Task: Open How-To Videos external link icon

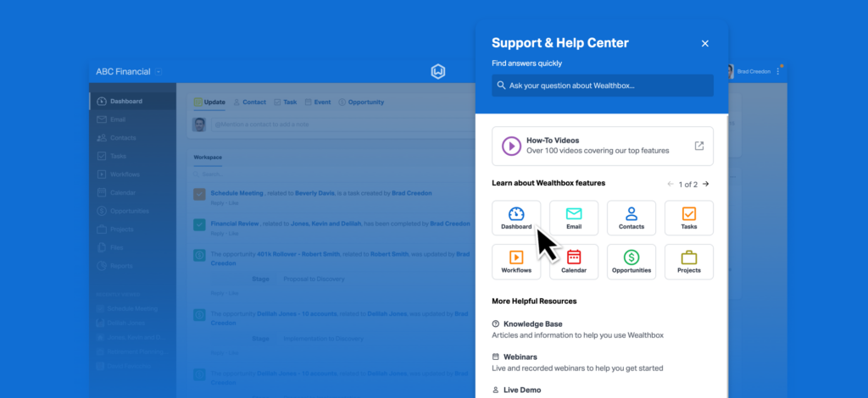Action: [699, 146]
